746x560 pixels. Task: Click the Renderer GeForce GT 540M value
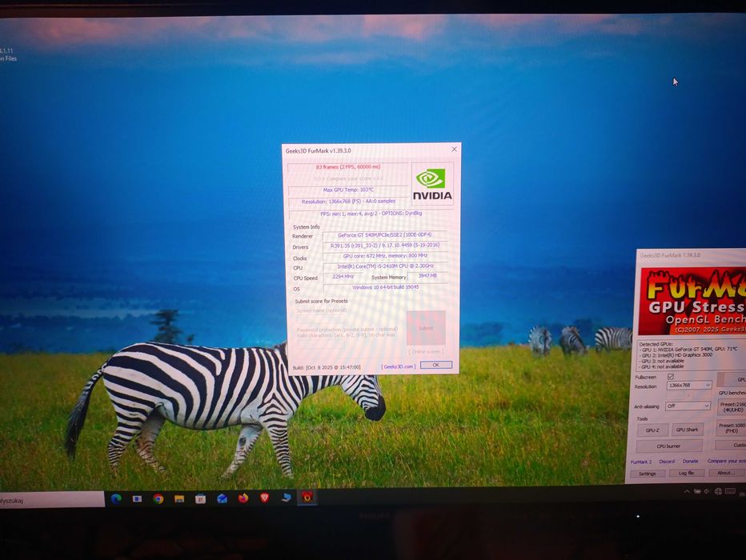[x=384, y=235]
